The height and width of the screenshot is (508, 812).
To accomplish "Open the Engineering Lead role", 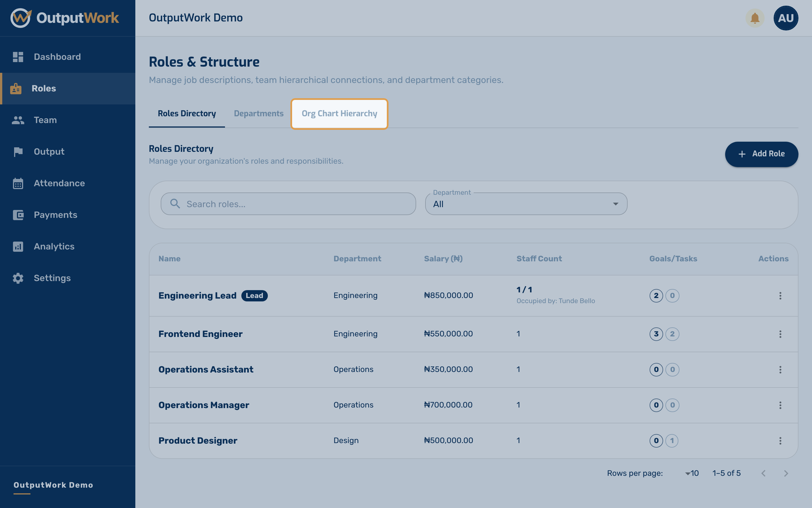I will point(197,296).
